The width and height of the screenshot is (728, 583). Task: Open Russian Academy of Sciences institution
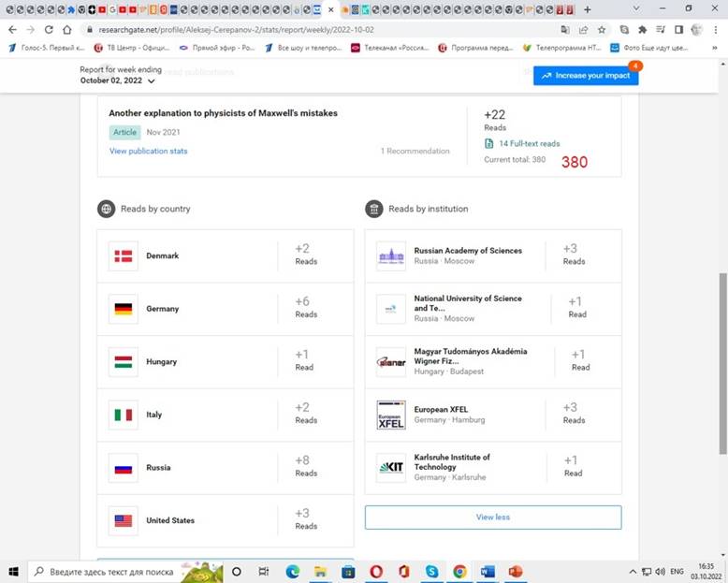(x=468, y=251)
